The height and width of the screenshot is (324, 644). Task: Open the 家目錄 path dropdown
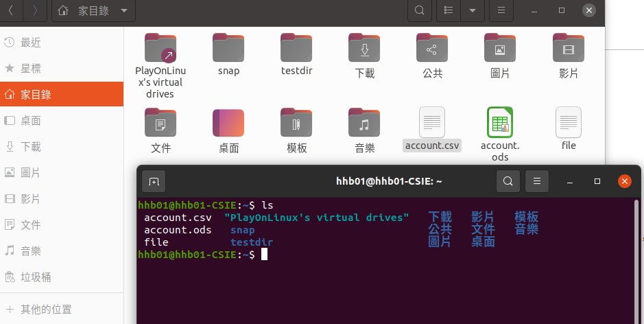pyautogui.click(x=94, y=10)
